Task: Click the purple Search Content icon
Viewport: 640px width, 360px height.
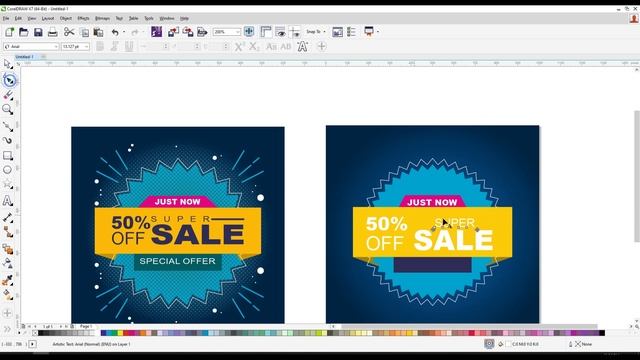Action: pyautogui.click(x=156, y=31)
